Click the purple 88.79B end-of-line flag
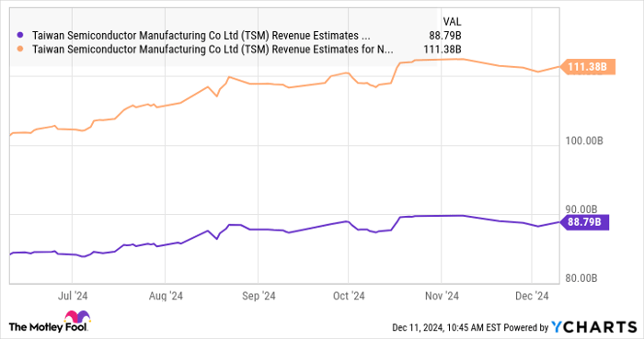The height and width of the screenshot is (339, 644). [584, 222]
